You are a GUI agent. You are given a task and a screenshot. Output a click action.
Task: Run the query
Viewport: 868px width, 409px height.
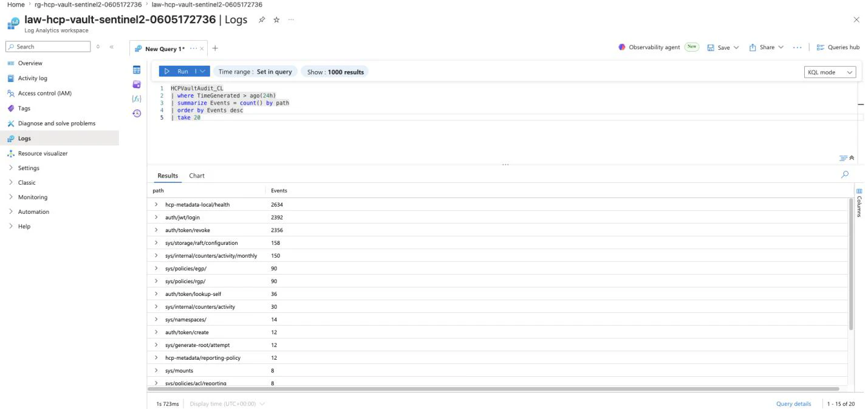[178, 72]
